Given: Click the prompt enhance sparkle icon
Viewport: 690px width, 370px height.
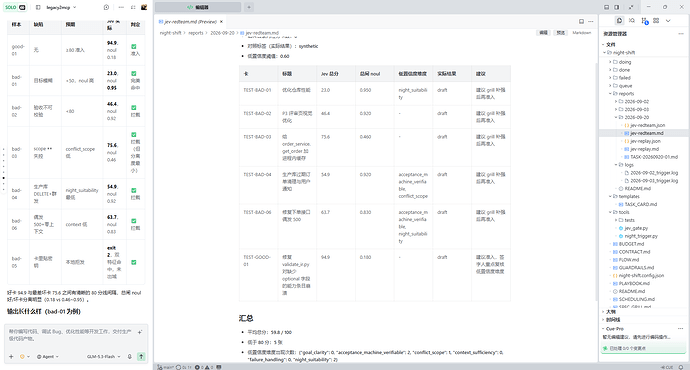Looking at the screenshot, I should pos(140,332).
